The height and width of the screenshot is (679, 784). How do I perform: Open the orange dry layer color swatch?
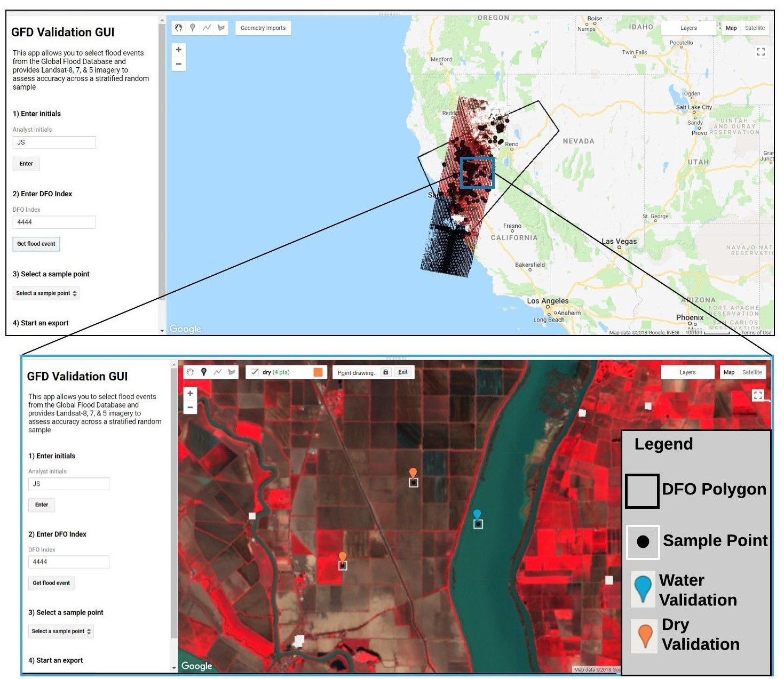pyautogui.click(x=318, y=372)
